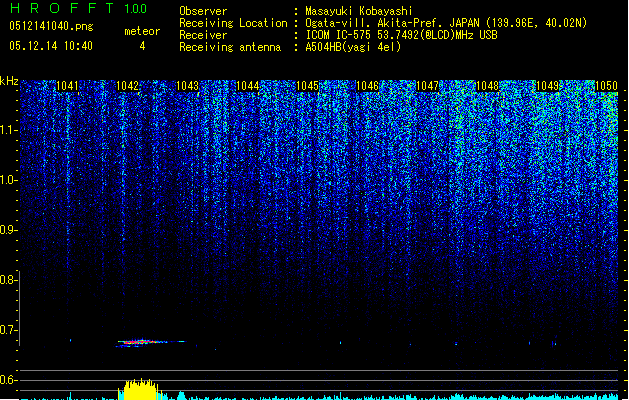629x400 pixels.
Task: Click the 'Observer' field label
Action: (203, 11)
